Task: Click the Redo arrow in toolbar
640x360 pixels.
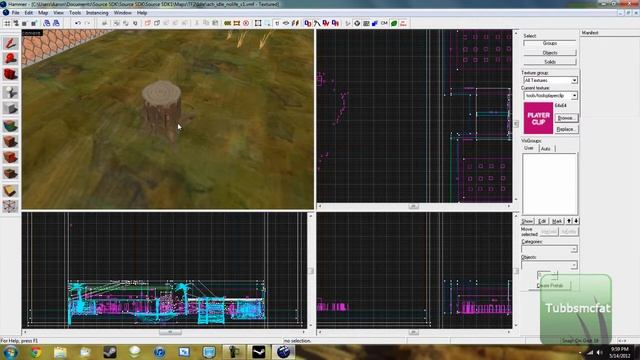Action: click(x=87, y=23)
